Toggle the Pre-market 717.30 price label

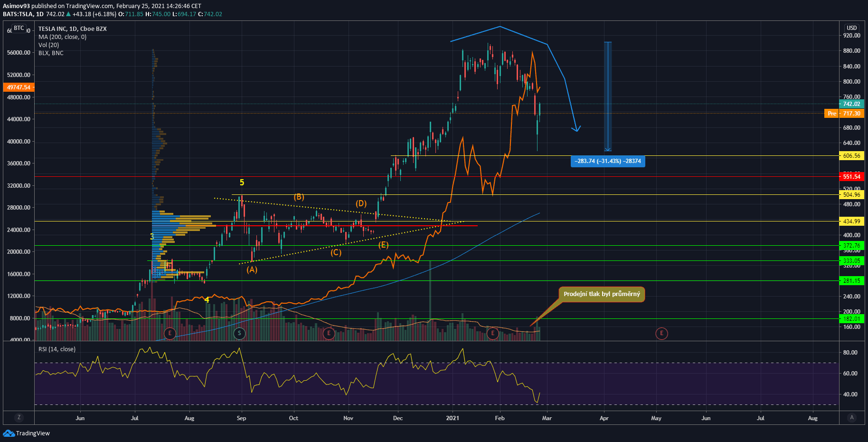coord(845,114)
